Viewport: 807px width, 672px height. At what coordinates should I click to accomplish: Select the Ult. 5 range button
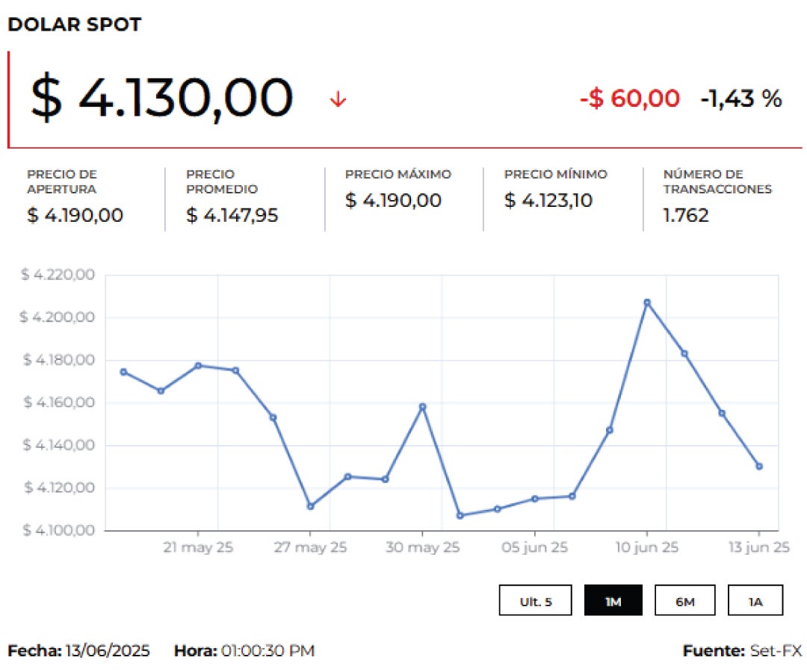click(536, 600)
